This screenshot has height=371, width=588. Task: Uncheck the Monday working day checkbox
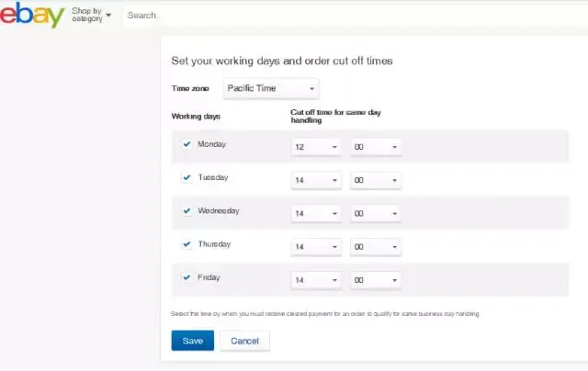coord(187,144)
